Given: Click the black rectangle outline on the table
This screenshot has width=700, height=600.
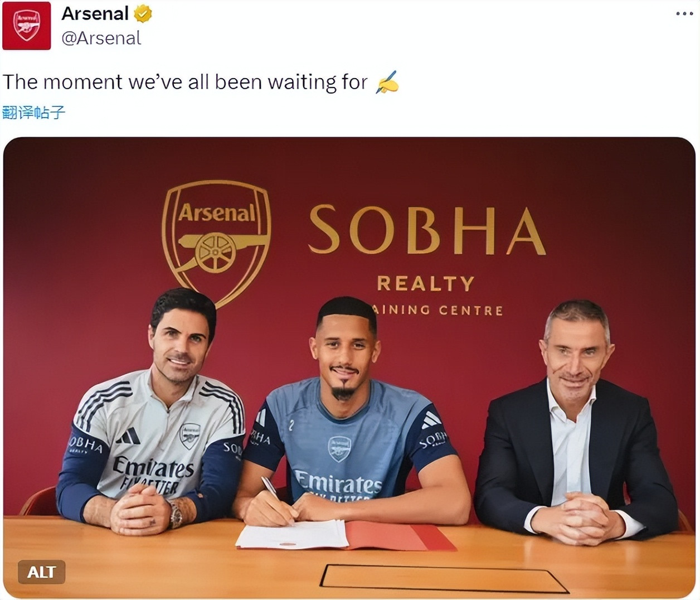Looking at the screenshot, I should pyautogui.click(x=443, y=579).
